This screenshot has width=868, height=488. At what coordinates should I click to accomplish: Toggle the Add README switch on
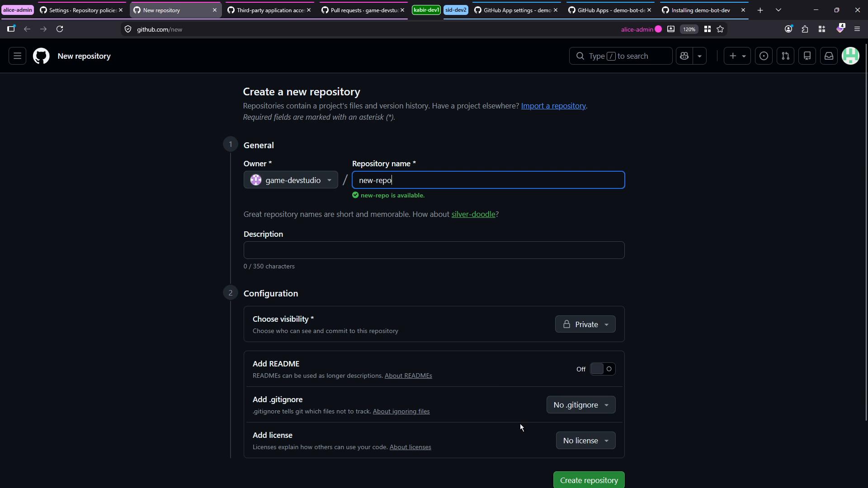tap(602, 369)
